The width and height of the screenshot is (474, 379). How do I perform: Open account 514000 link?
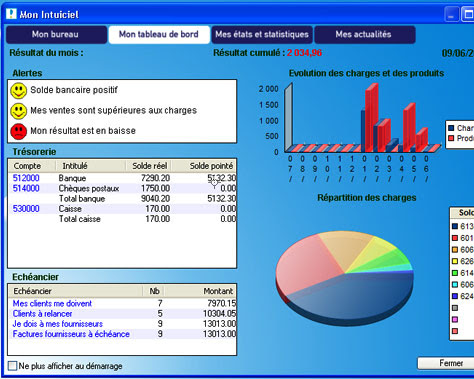tap(26, 188)
